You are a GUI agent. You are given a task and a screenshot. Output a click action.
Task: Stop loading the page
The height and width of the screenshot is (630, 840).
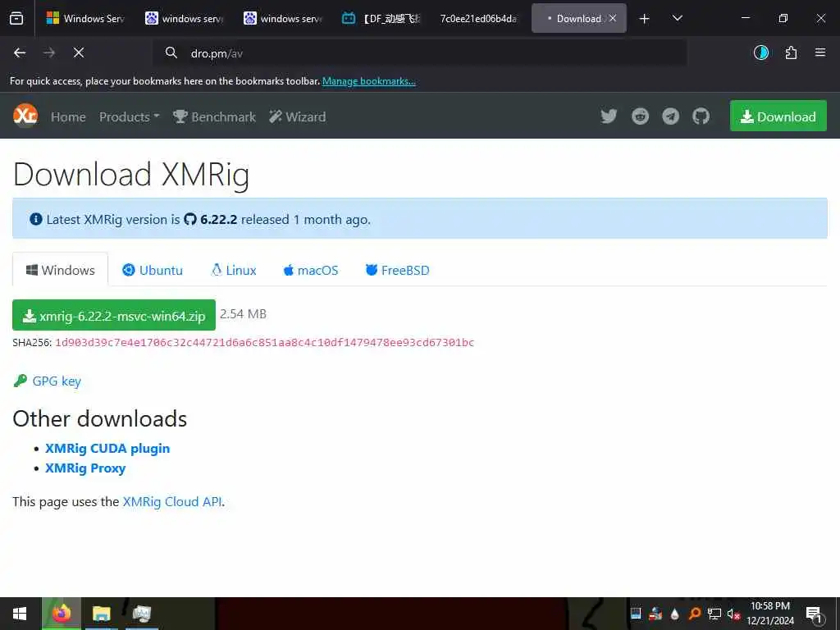click(x=79, y=52)
